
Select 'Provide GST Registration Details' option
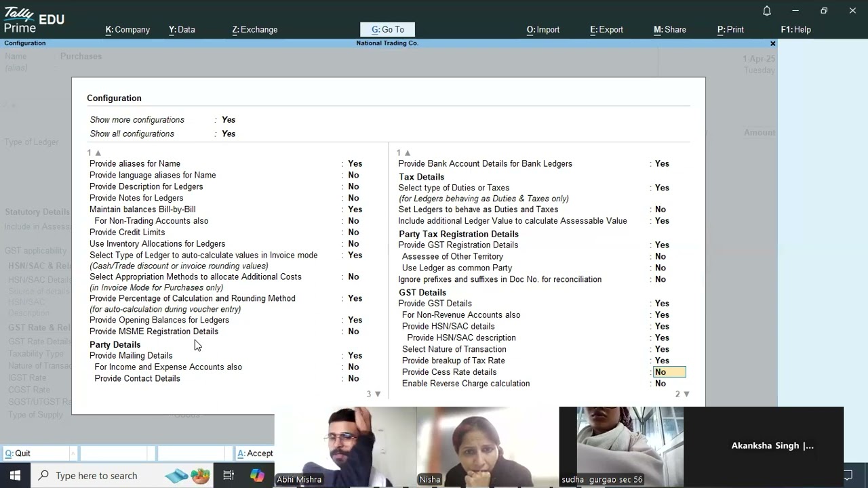click(458, 245)
